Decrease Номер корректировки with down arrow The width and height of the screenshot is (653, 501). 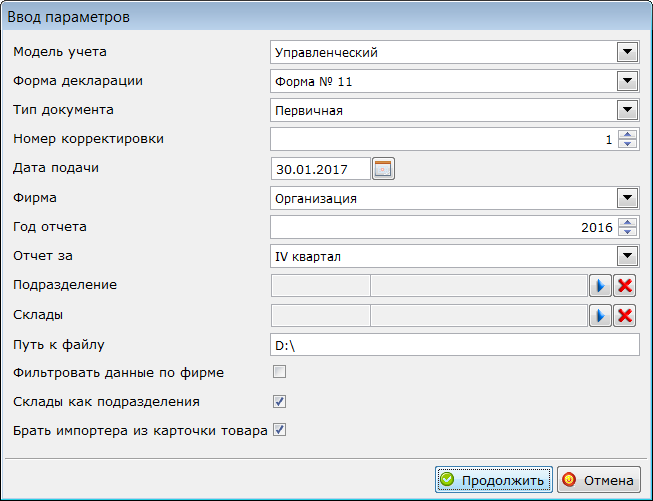click(x=627, y=143)
